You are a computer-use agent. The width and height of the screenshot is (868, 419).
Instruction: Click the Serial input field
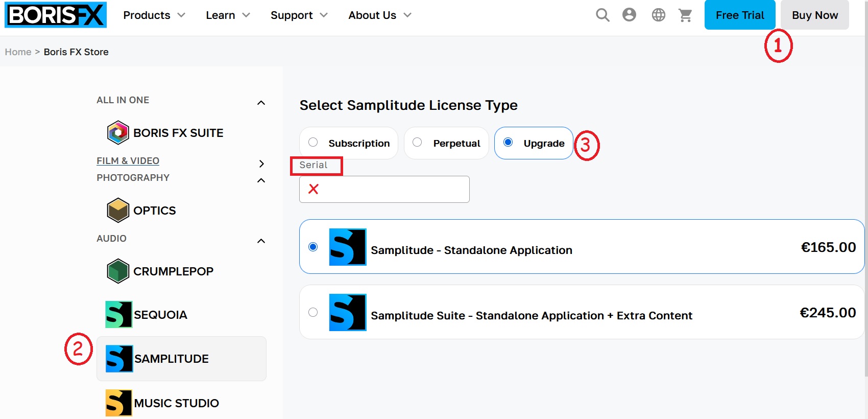pos(384,189)
